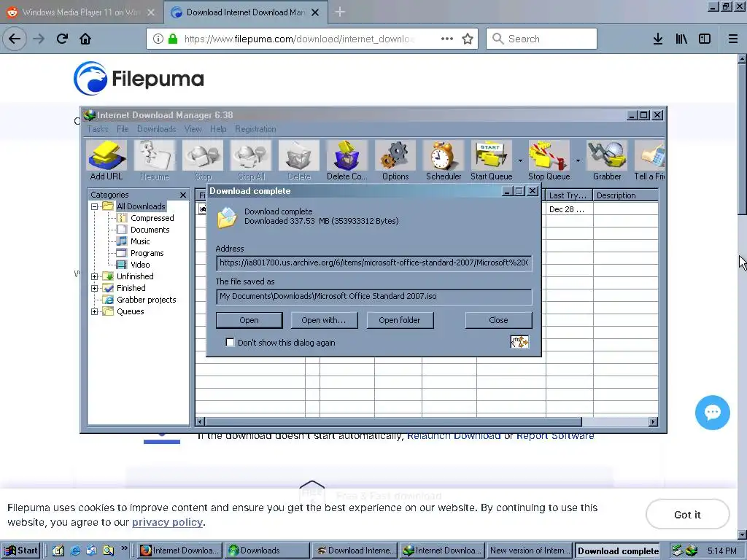747x560 pixels.
Task: Click the Stop toolbar icon
Action: (x=203, y=160)
